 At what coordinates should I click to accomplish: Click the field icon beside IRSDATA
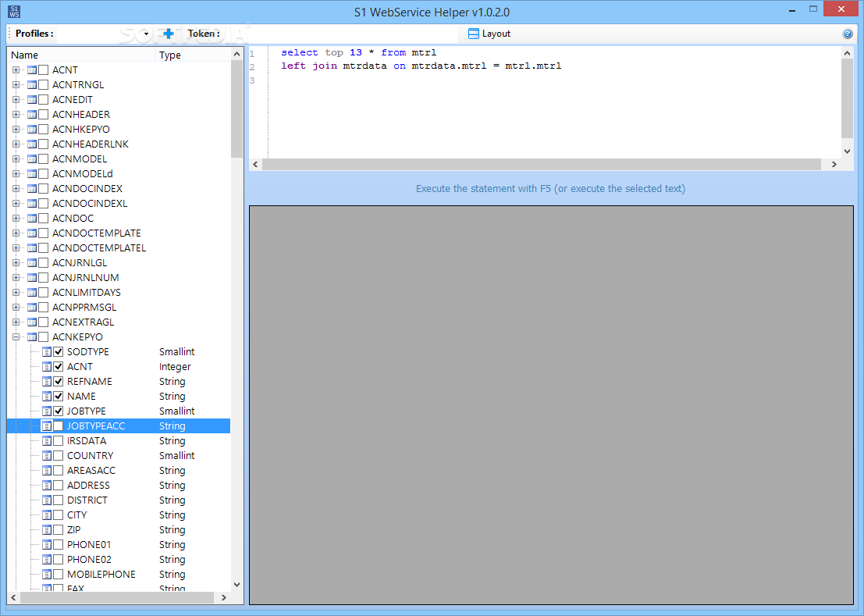[x=47, y=441]
